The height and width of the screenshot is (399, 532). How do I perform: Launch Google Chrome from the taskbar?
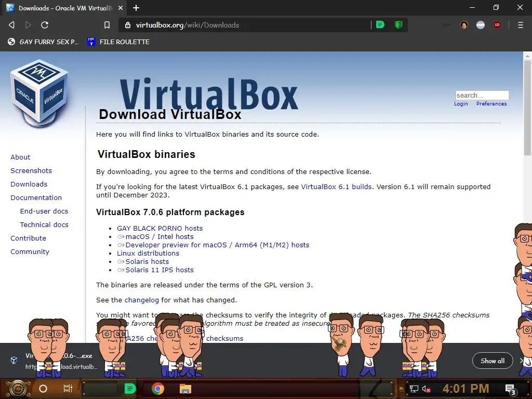click(158, 389)
